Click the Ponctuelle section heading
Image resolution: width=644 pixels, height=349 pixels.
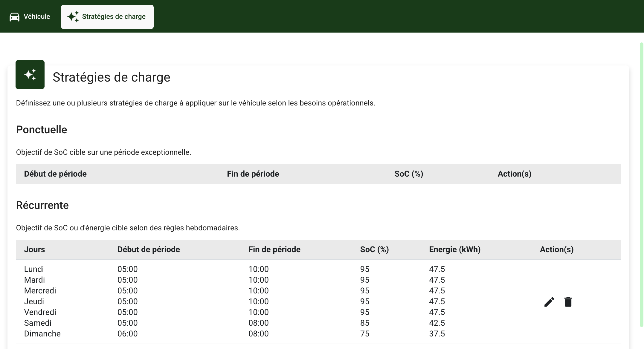pos(41,130)
